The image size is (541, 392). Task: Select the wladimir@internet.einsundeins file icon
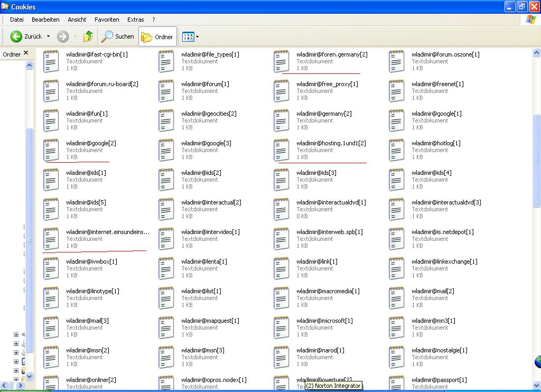tap(51, 239)
